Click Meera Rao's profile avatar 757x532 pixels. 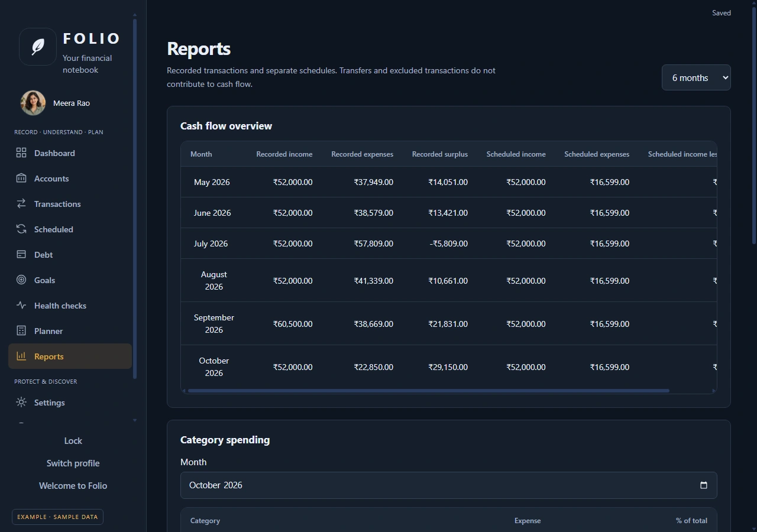point(33,103)
